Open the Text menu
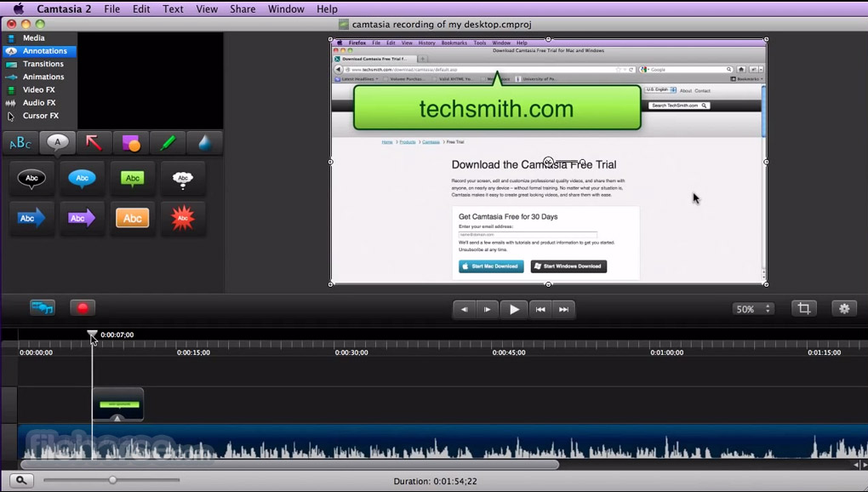This screenshot has width=868, height=492. click(173, 9)
